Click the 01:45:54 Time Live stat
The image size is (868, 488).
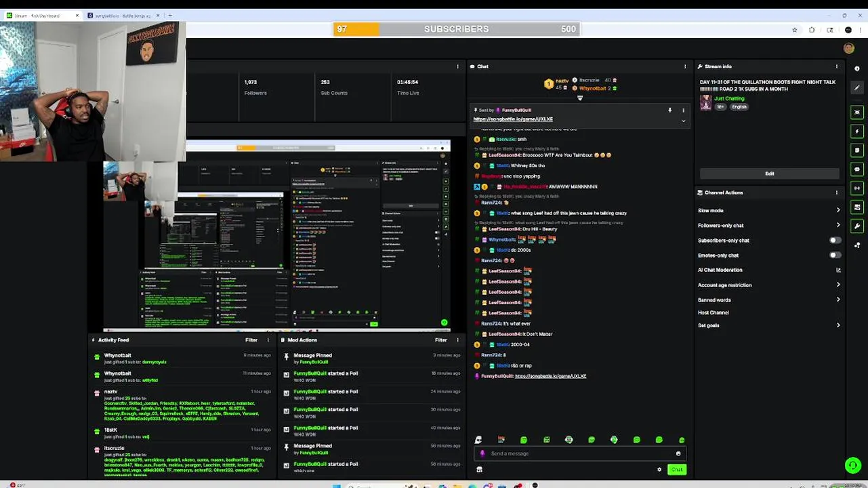click(408, 87)
